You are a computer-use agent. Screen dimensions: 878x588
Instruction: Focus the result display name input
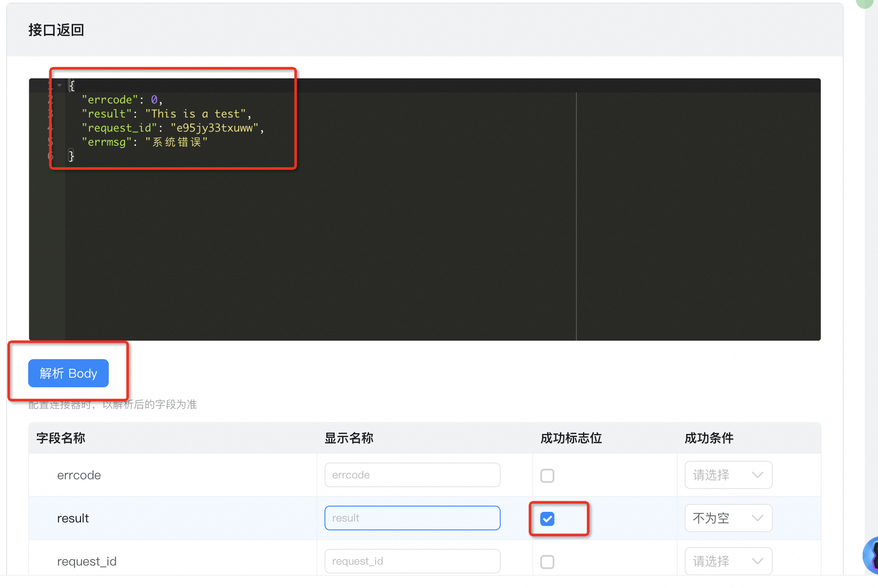tap(412, 518)
